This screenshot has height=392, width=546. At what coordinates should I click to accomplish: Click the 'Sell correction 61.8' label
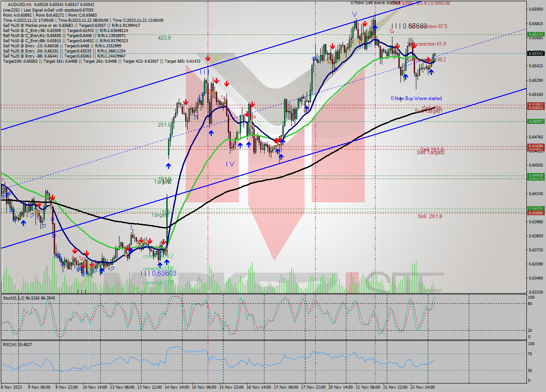(x=427, y=44)
